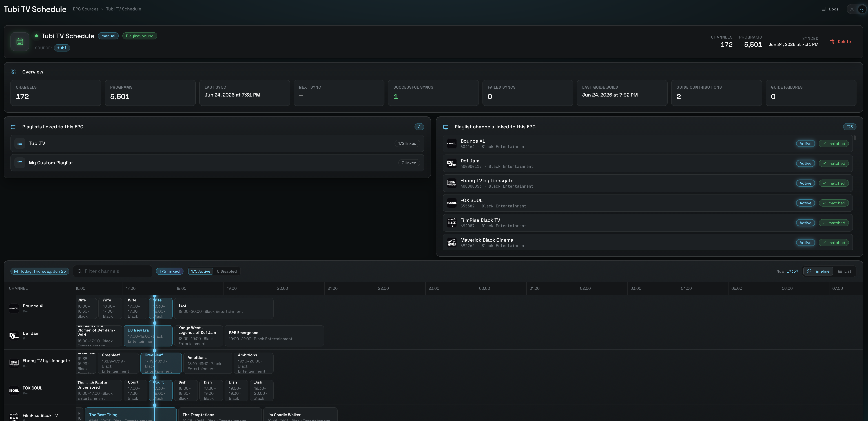This screenshot has width=868, height=421.
Task: Open My Custom Playlist linked playlist
Action: [x=217, y=163]
